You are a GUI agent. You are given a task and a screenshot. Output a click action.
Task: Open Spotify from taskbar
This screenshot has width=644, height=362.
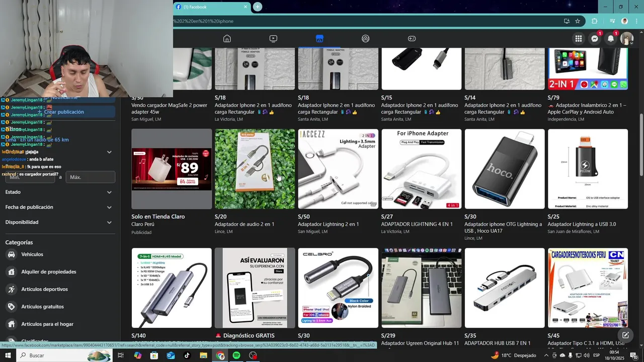[236, 355]
